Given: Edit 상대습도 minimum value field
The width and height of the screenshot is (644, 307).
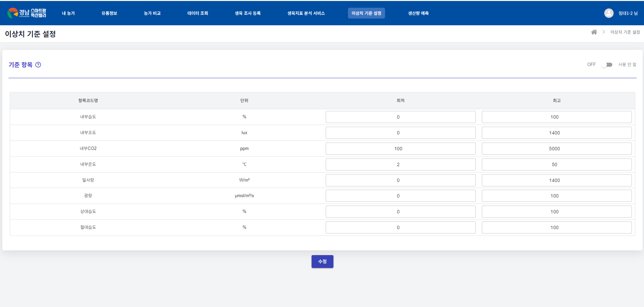Looking at the screenshot, I should click(x=401, y=212).
